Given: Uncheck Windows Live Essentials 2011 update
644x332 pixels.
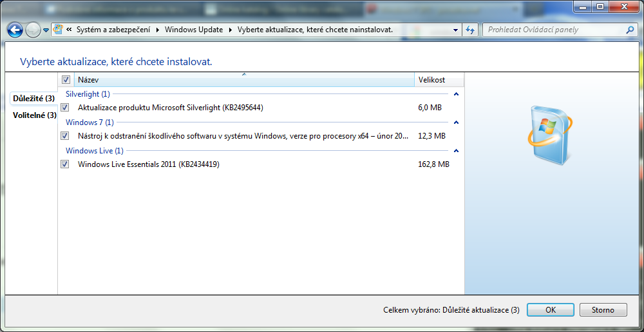Looking at the screenshot, I should pos(64,164).
